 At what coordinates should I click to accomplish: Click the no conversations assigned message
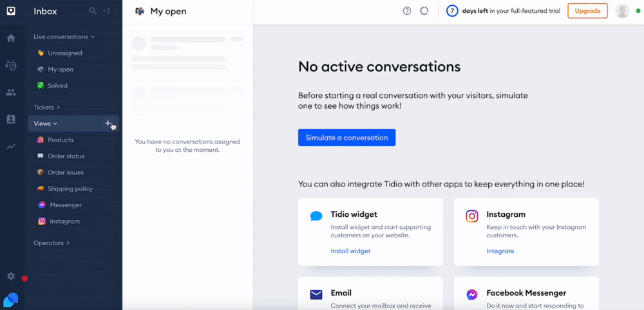(x=187, y=145)
